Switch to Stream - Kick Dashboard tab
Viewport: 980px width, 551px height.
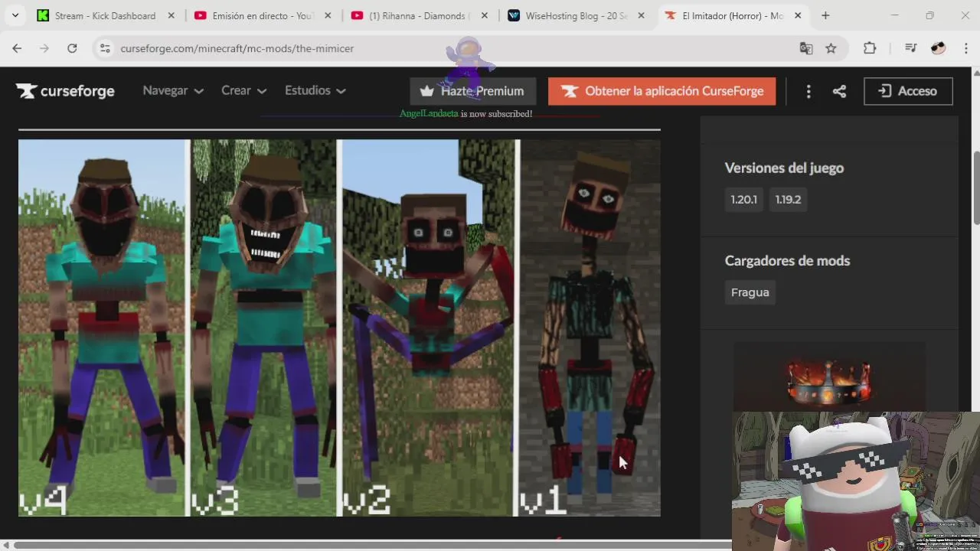(x=105, y=15)
